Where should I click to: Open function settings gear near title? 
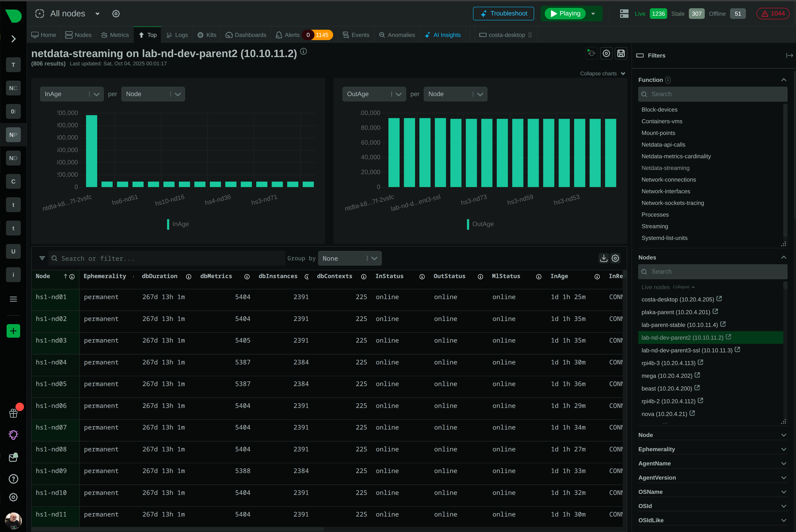[606, 53]
